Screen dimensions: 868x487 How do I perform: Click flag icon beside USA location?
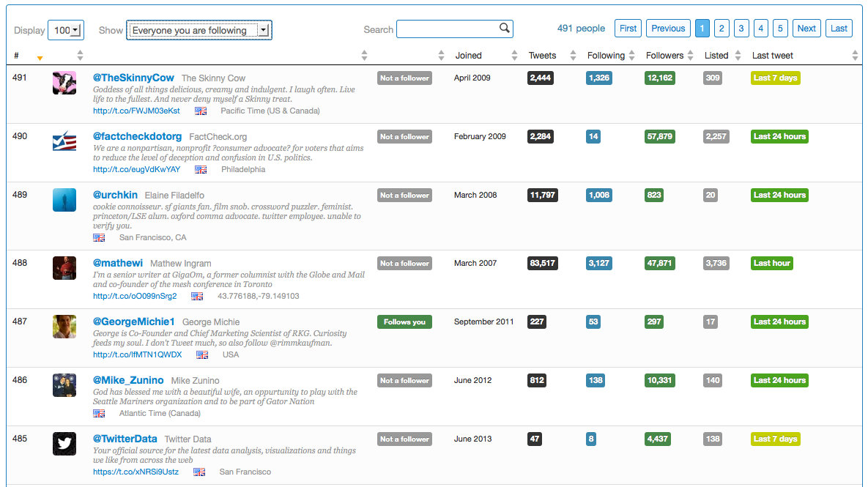point(203,355)
